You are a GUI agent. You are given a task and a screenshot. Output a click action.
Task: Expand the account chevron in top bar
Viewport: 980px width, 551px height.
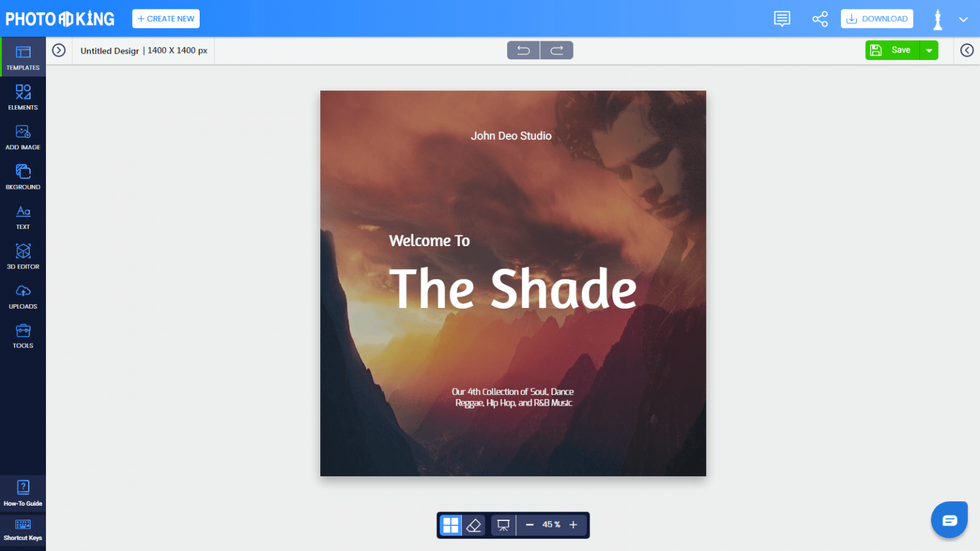tap(963, 18)
